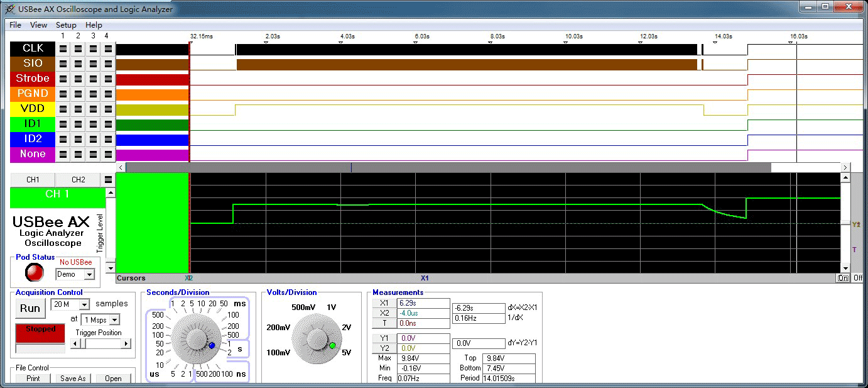Screen dimensions: 868x388
Task: Toggle None trigger setting in column 3
Action: [x=93, y=154]
